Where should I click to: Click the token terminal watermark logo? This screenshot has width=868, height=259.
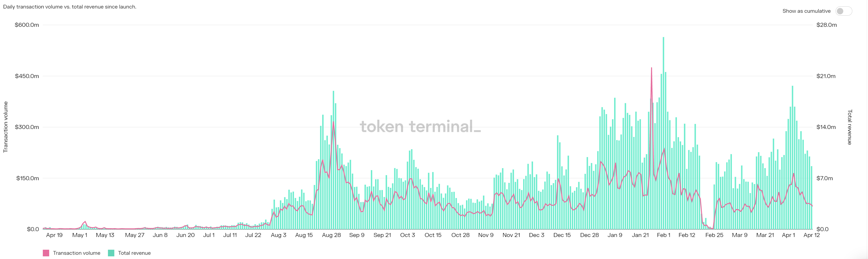click(x=420, y=127)
